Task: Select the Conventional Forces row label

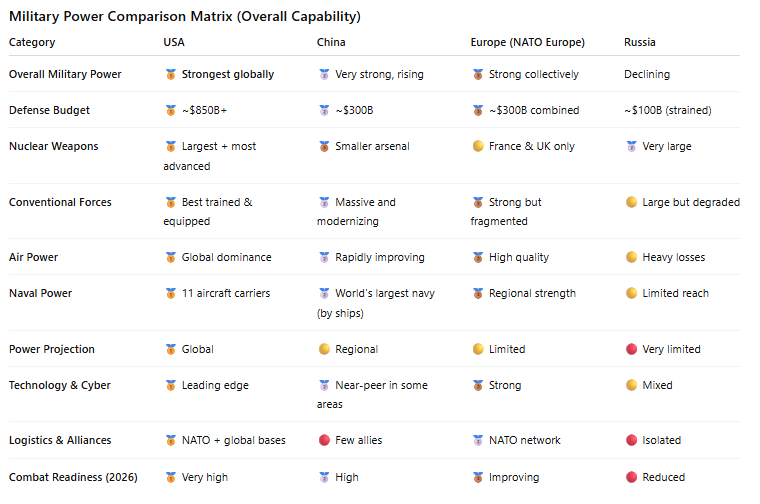Action: (60, 202)
